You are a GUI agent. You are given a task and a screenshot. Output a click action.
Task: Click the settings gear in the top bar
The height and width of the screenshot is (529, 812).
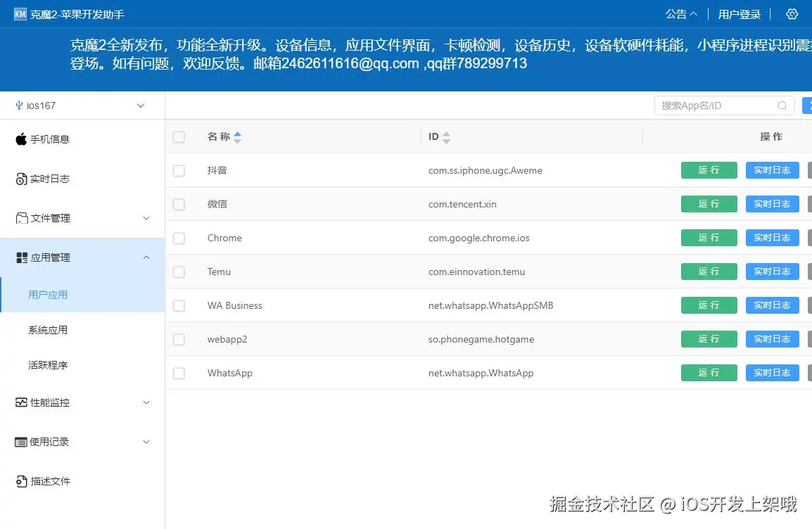792,14
